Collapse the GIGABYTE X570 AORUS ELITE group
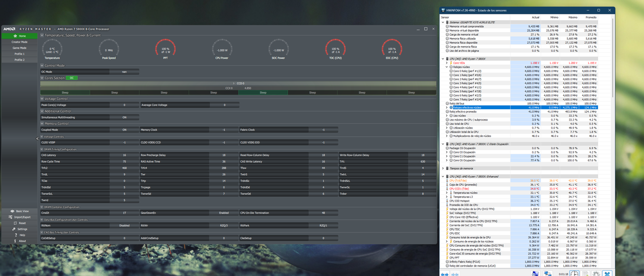The height and width of the screenshot is (276, 644). (x=443, y=22)
